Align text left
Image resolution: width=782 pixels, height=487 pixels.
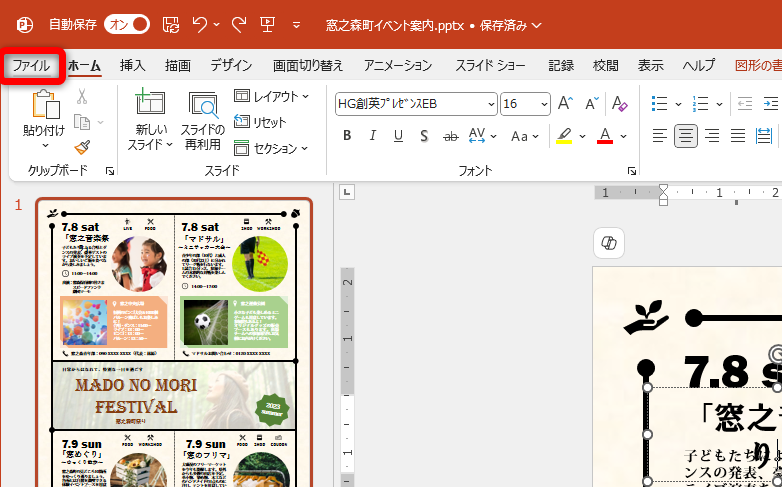659,136
